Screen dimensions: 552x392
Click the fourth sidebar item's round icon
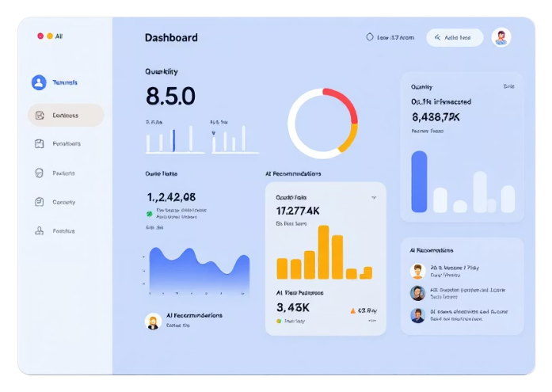pyautogui.click(x=39, y=173)
